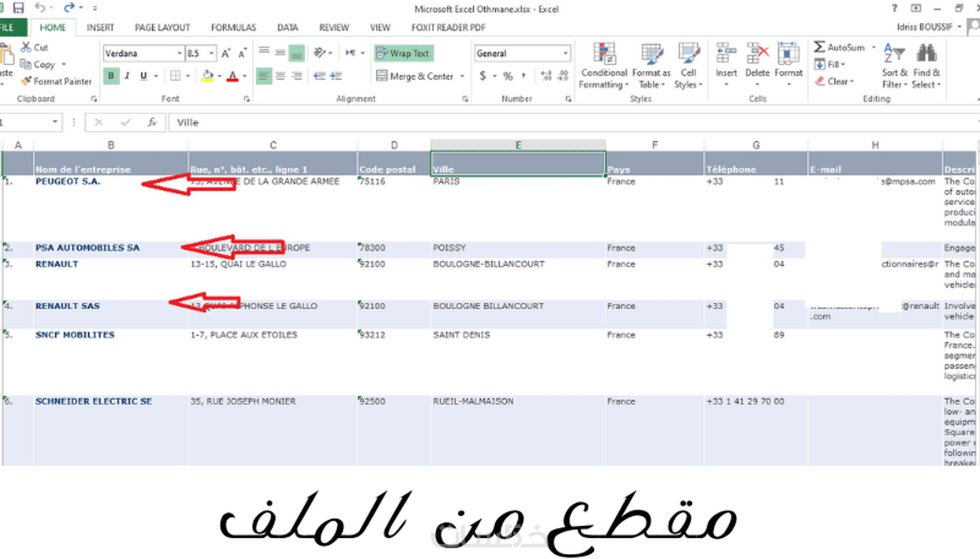Toggle middle vertical alignment

point(280,53)
